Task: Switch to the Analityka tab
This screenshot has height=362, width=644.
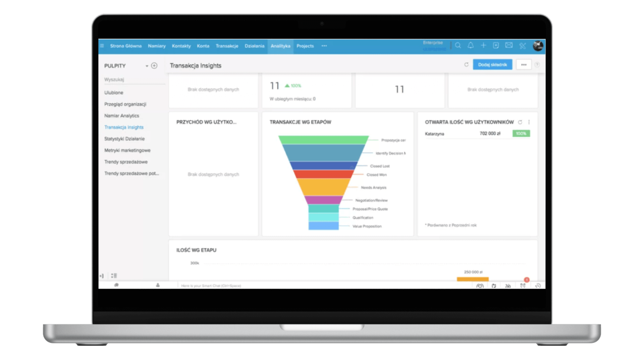Action: [280, 46]
